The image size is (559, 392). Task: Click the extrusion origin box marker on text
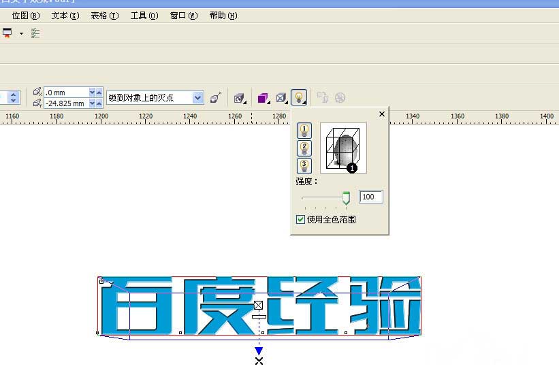259,305
